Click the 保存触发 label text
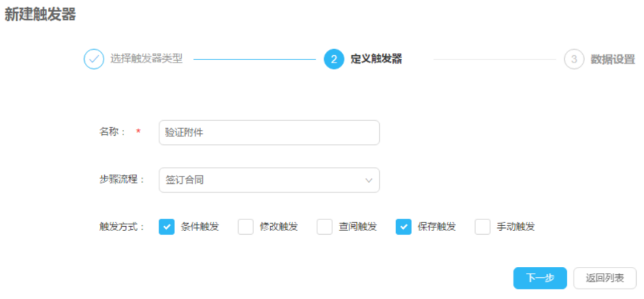 coord(437,227)
